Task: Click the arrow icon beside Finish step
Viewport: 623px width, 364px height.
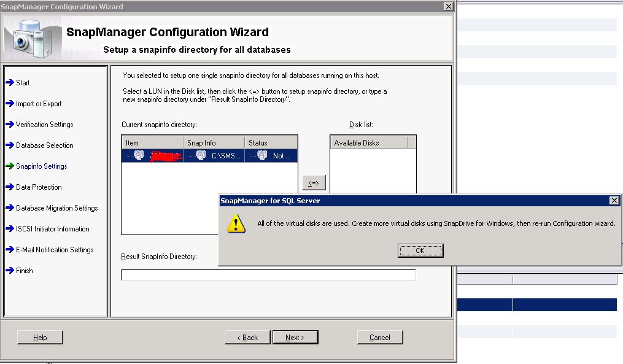Action: click(x=10, y=270)
